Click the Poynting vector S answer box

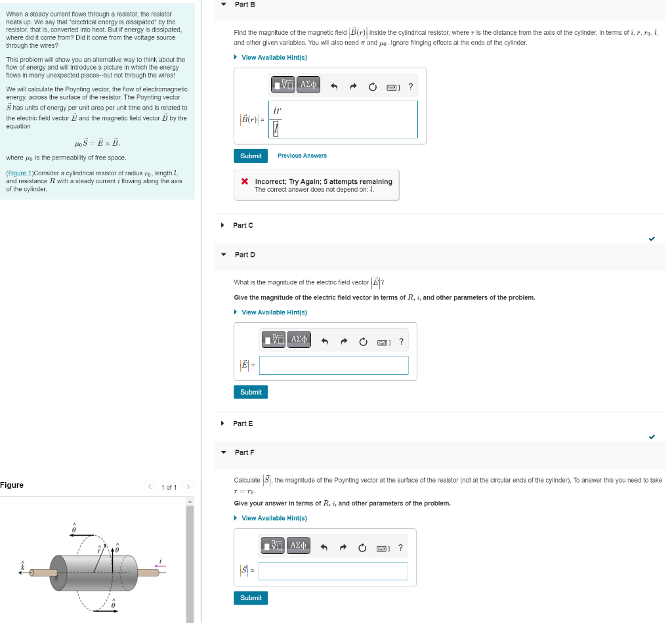pos(333,571)
